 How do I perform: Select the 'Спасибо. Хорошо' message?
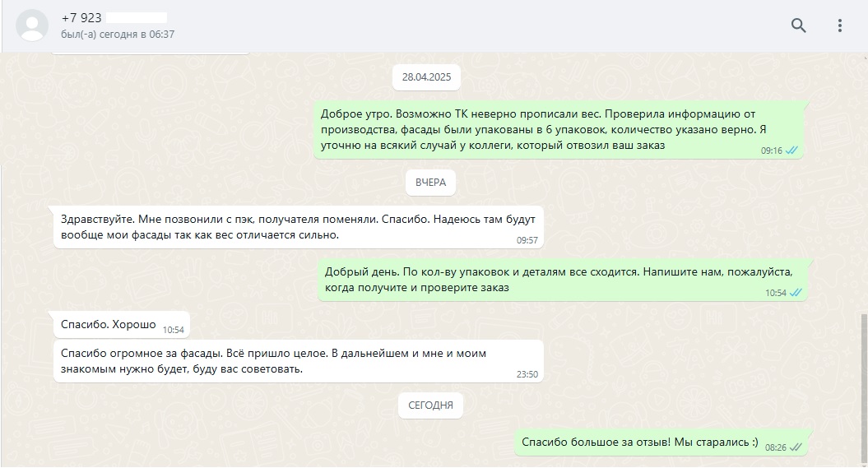121,325
